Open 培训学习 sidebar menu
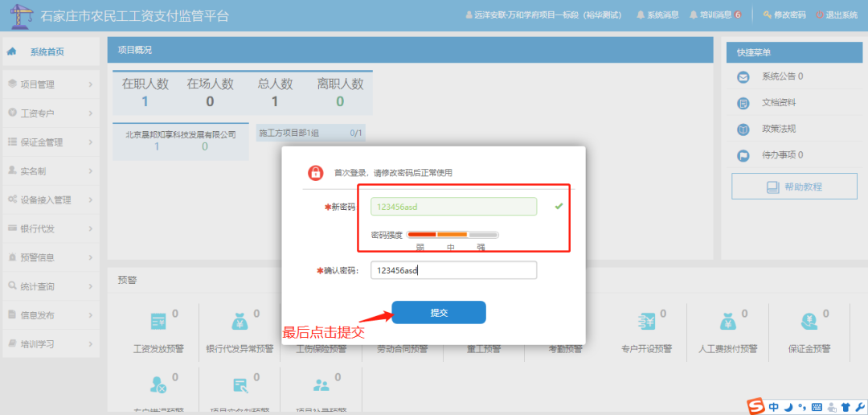868x415 pixels. pos(51,344)
